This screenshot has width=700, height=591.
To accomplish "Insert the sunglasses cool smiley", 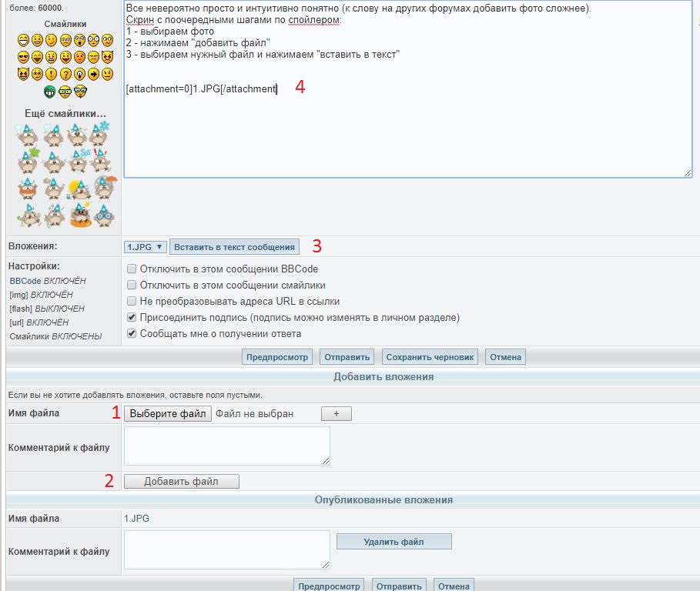I will (23, 58).
